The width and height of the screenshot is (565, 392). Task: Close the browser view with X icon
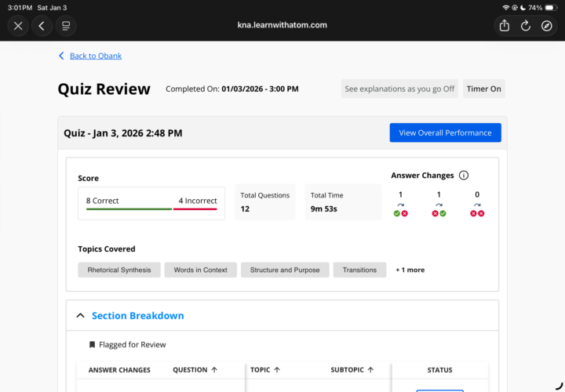(18, 26)
